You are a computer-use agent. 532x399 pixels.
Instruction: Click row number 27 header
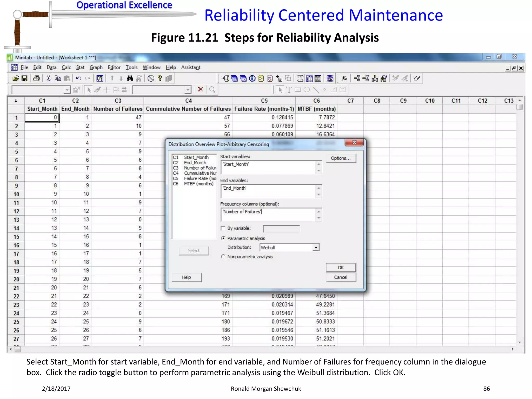(16, 339)
